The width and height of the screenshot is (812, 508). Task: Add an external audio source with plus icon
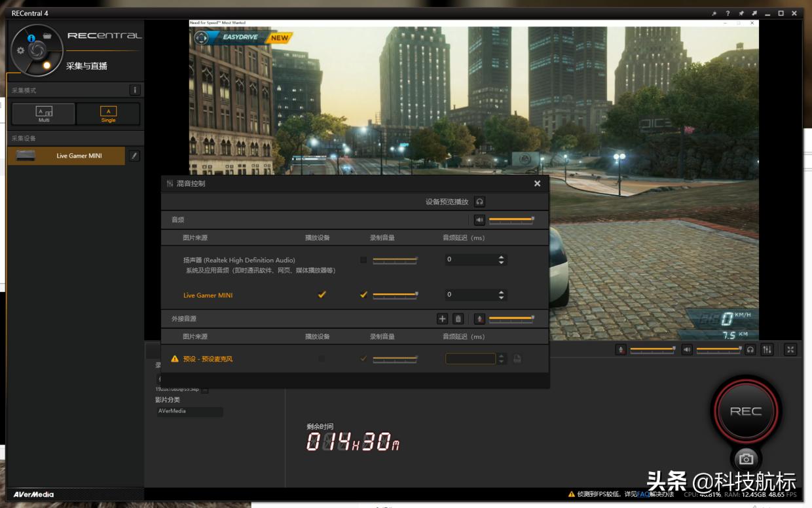pyautogui.click(x=442, y=319)
